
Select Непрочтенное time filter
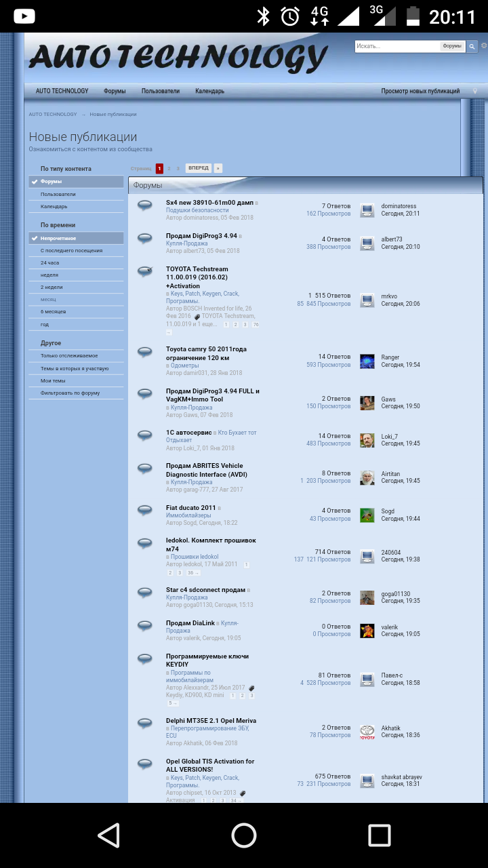coord(76,239)
